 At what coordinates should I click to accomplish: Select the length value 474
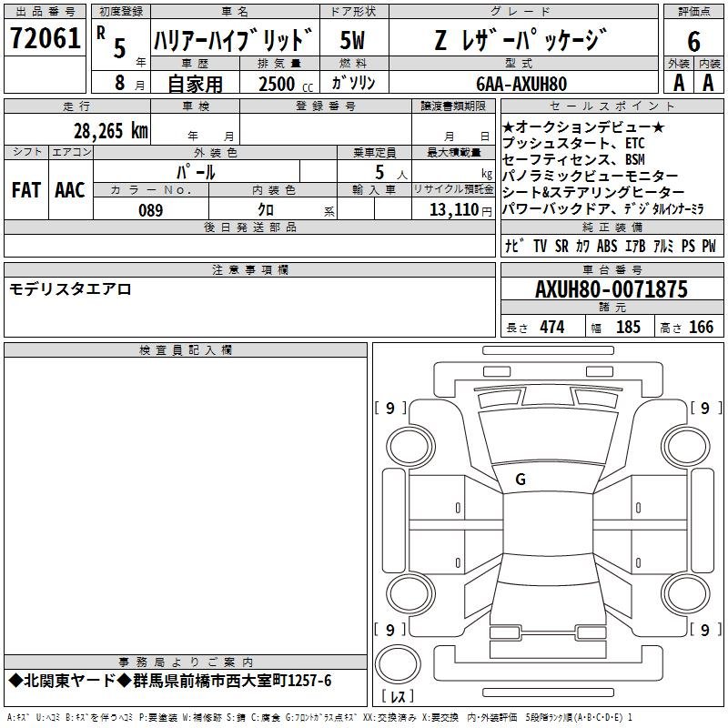pos(552,327)
